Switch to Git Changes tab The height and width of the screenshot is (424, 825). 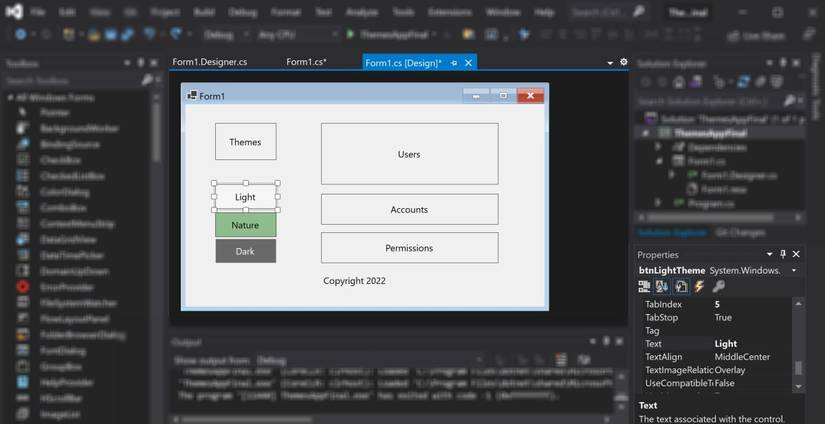tap(739, 232)
